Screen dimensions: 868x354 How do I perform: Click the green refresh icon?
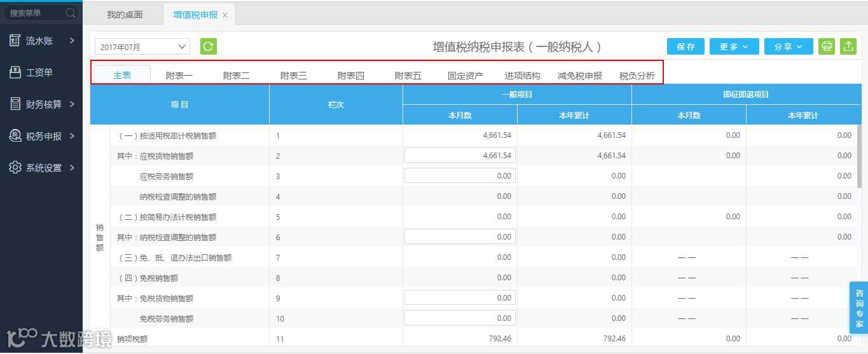[x=209, y=46]
